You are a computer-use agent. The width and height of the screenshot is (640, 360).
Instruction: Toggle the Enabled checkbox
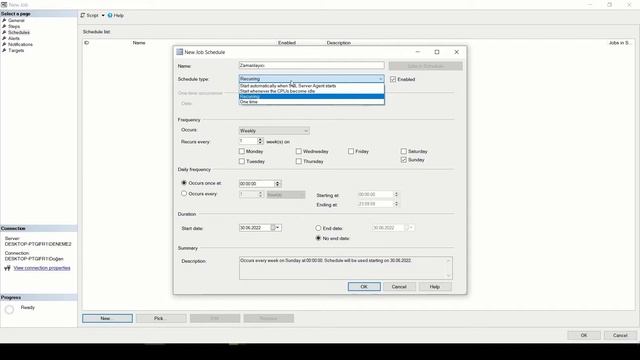(393, 80)
